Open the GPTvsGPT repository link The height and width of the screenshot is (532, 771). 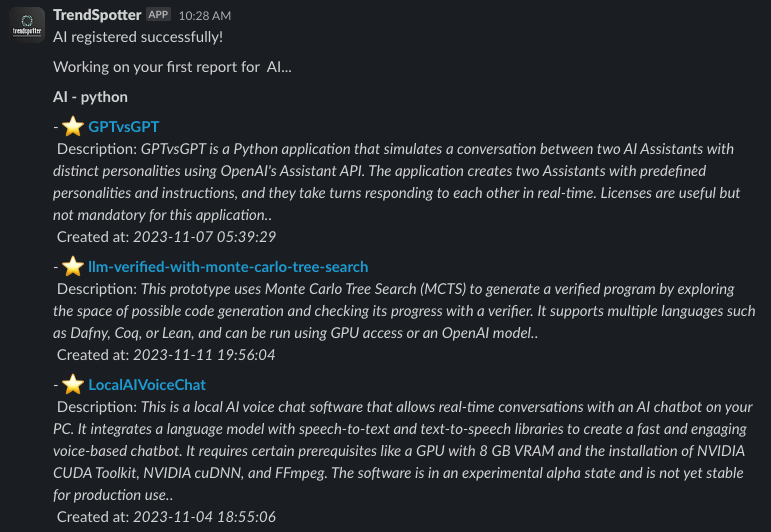pyautogui.click(x=123, y=127)
